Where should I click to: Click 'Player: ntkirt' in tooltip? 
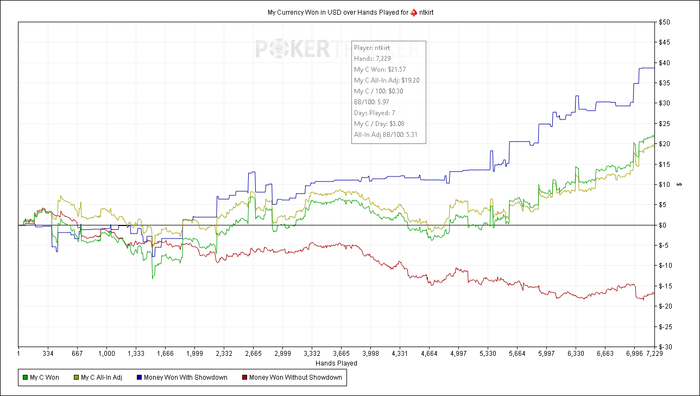pos(372,48)
